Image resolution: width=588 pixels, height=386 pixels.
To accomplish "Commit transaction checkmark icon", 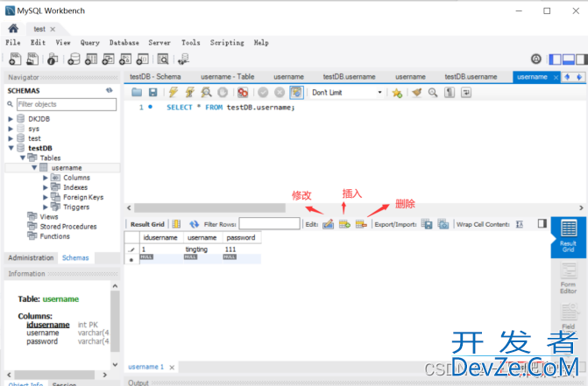I will tap(263, 92).
